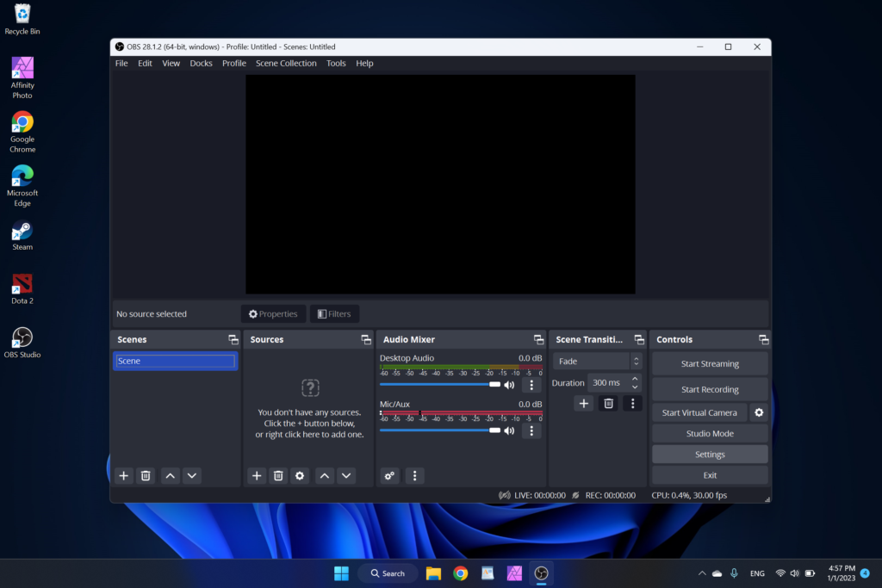The image size is (882, 588).
Task: Toggle Studio Mode
Action: pos(710,434)
